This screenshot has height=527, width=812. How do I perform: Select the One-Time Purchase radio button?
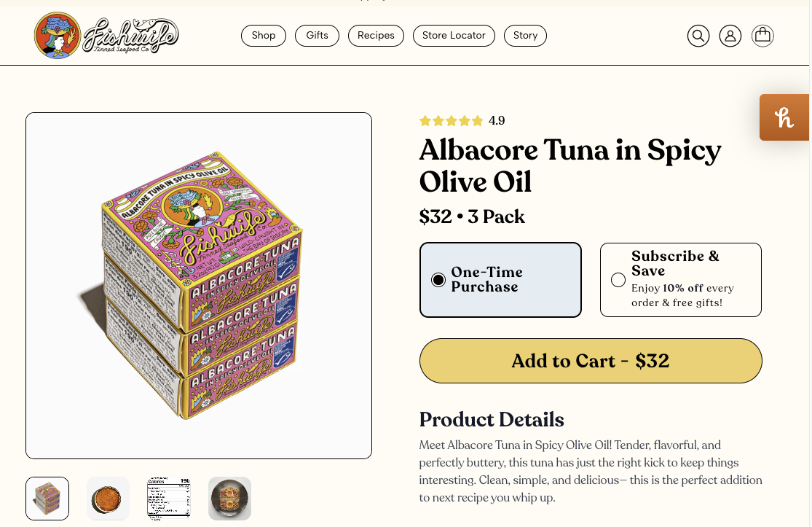[438, 280]
